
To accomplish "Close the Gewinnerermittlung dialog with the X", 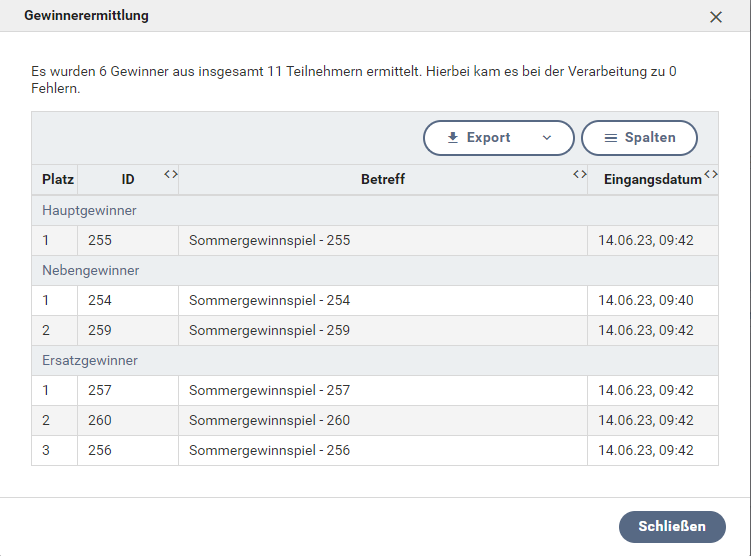I will pyautogui.click(x=716, y=17).
